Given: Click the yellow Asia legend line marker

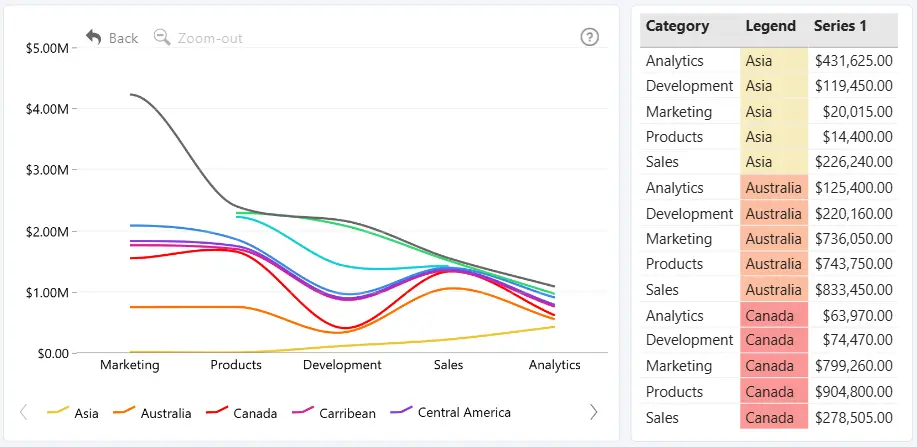Looking at the screenshot, I should click(58, 411).
